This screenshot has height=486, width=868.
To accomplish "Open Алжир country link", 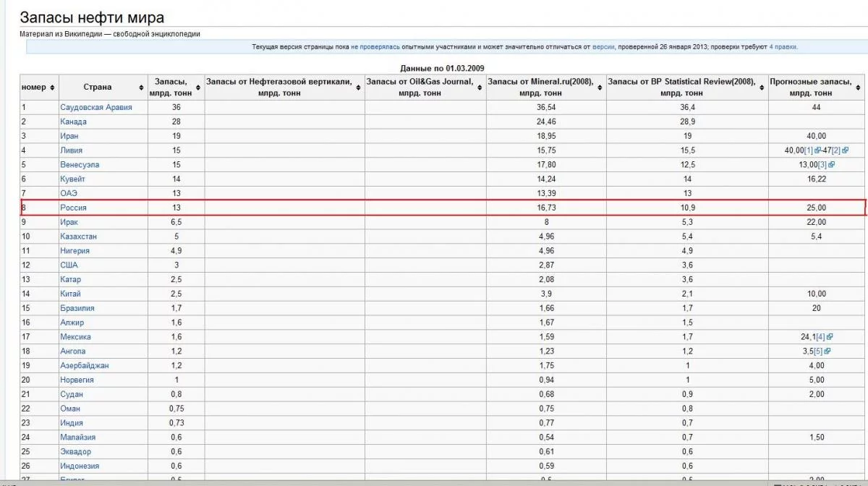I will [x=72, y=323].
